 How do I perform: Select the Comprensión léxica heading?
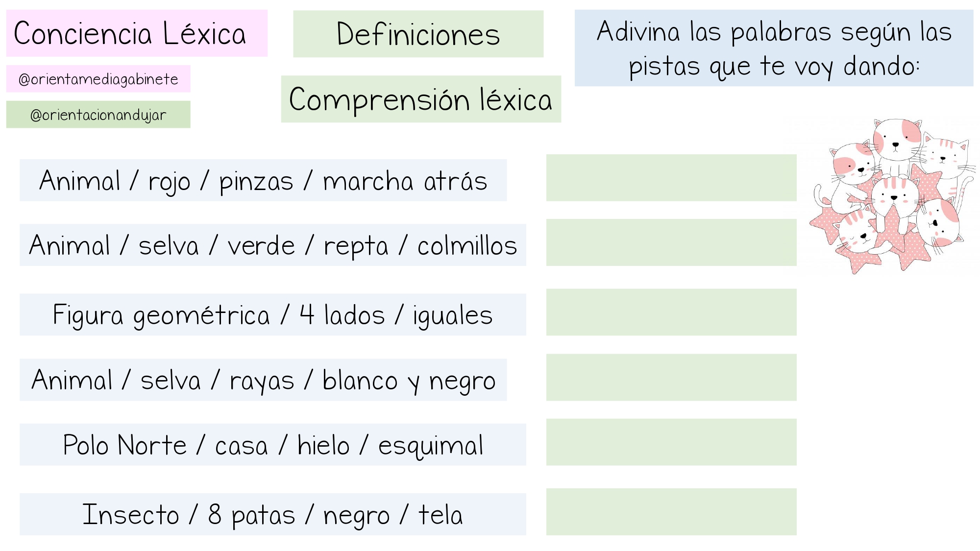click(421, 99)
